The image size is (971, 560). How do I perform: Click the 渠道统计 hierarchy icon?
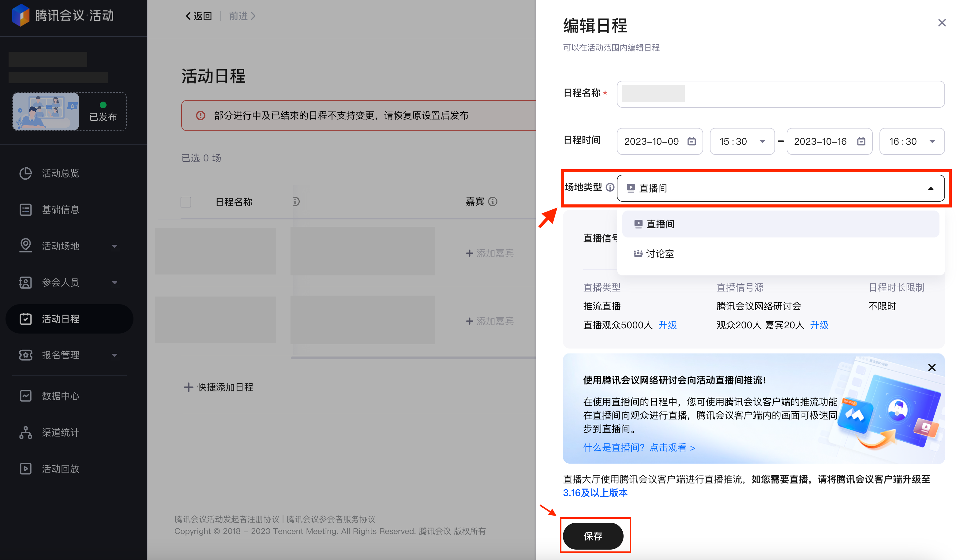25,432
